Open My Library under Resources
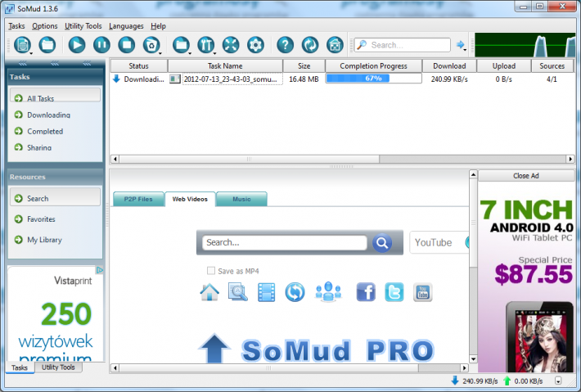Image resolution: width=581 pixels, height=392 pixels. 44,240
